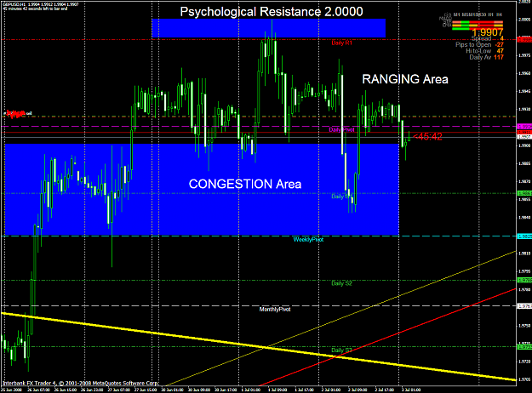Click the 1.9975 price scale label
This screenshot has height=393, width=532.
click(x=524, y=55)
